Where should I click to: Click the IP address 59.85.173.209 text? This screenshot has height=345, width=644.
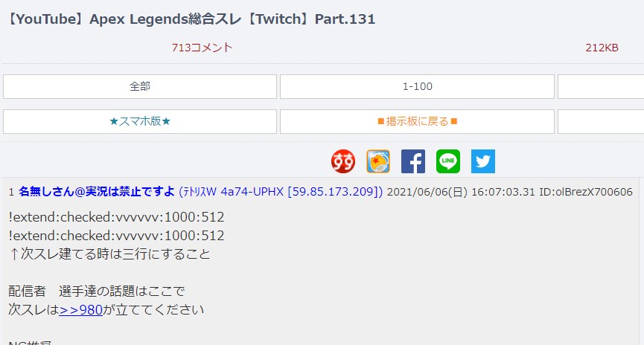(x=334, y=192)
